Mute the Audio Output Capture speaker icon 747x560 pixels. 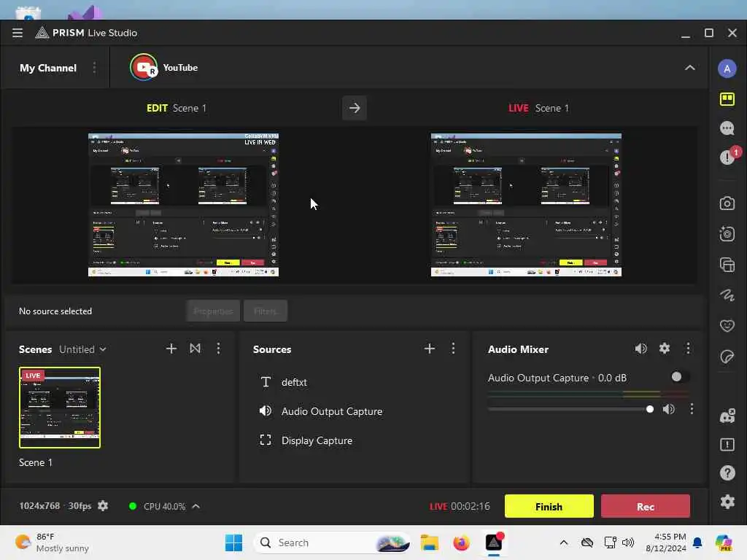(669, 409)
